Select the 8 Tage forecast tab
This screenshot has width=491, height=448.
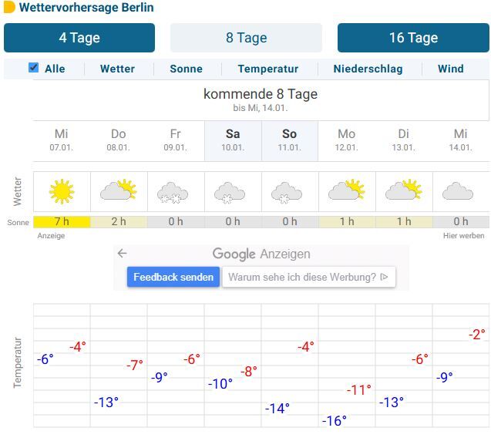point(246,38)
